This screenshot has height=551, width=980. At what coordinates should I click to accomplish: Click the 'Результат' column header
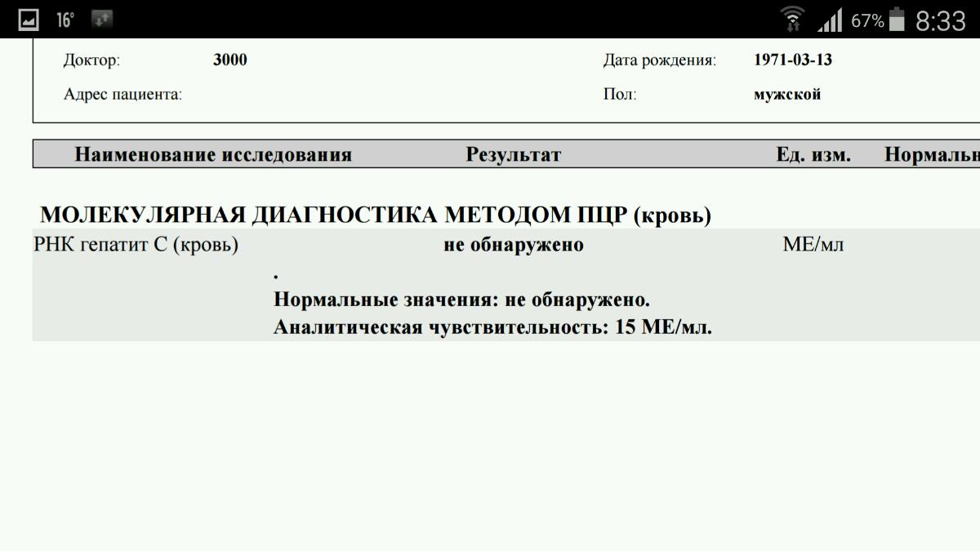(x=514, y=154)
